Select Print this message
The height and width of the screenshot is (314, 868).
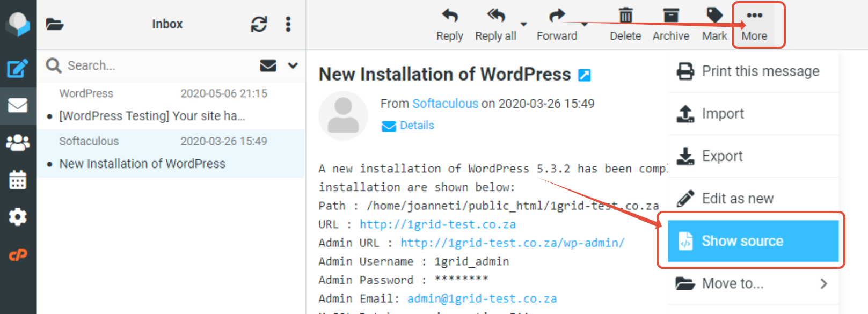coord(753,71)
